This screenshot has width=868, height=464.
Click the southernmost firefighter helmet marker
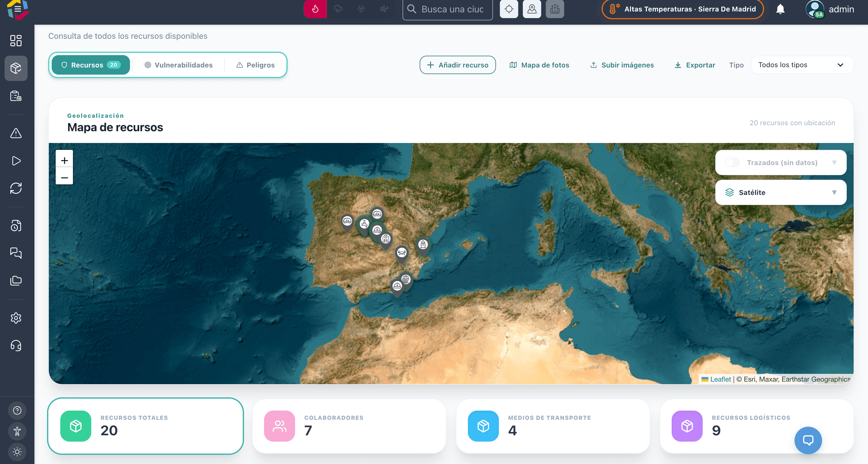397,287
